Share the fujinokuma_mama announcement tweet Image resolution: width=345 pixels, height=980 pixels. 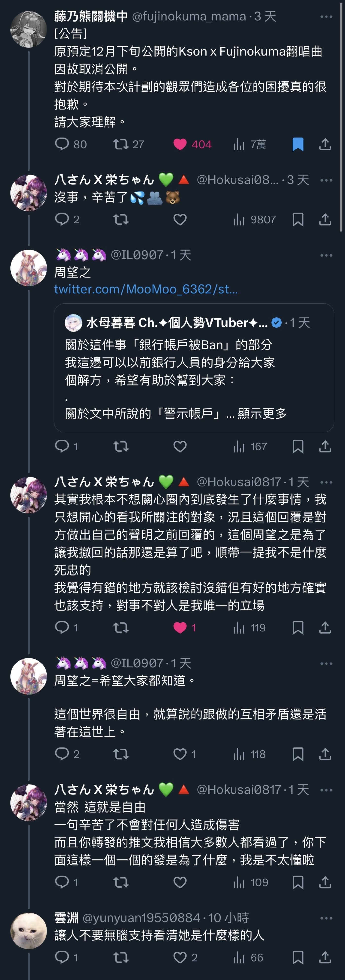(325, 144)
